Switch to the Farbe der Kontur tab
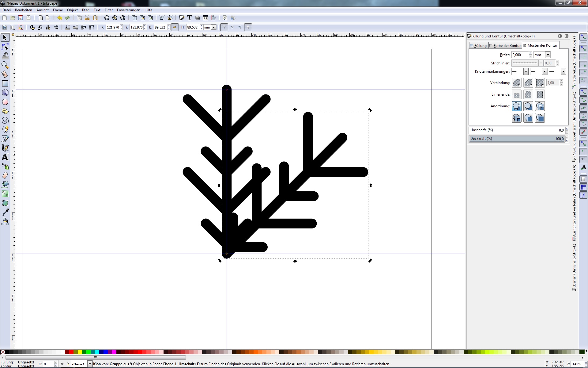Screen dimensions: 588x368 [x=507, y=45]
